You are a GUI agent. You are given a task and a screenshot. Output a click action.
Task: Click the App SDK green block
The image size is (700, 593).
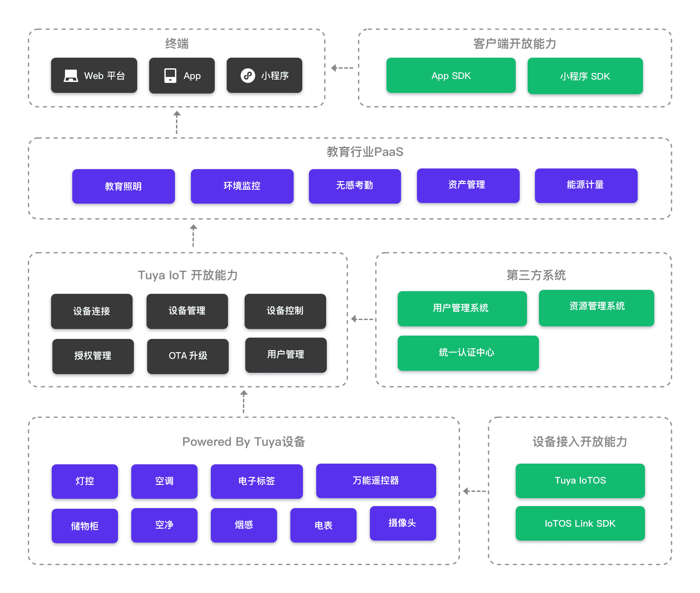(x=451, y=75)
